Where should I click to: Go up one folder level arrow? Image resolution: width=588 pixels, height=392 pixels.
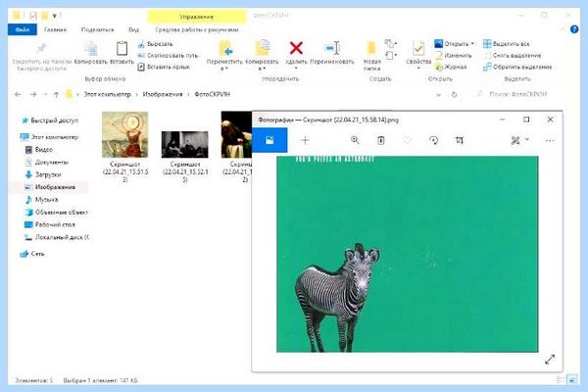point(56,94)
